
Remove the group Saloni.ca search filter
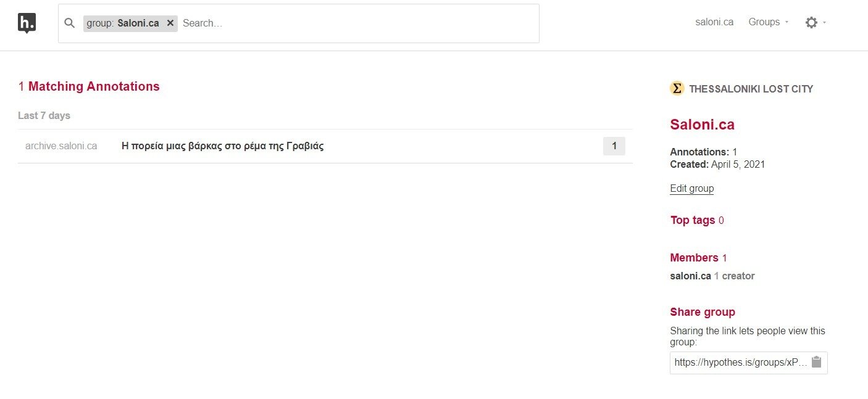point(170,23)
